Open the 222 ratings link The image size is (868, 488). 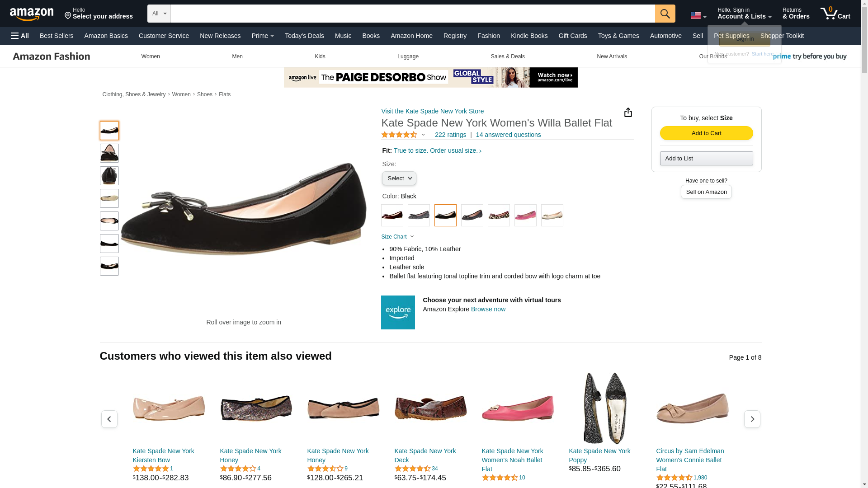450,135
